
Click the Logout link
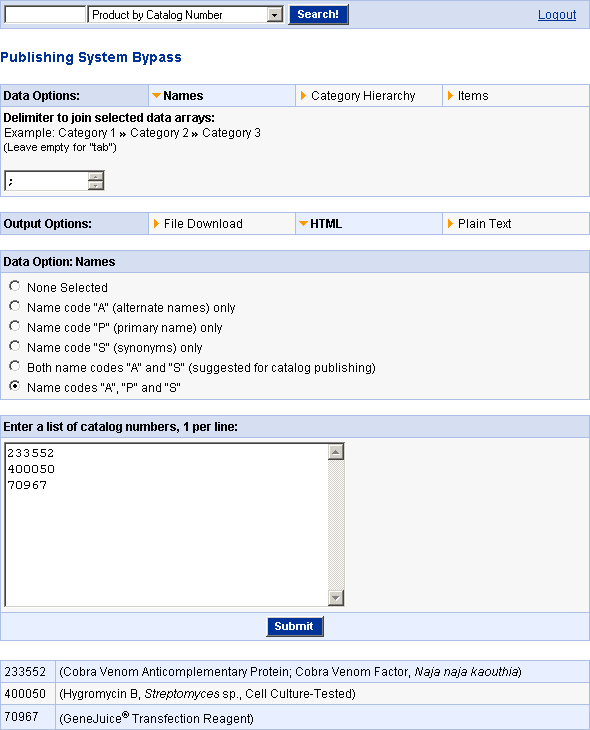pyautogui.click(x=557, y=15)
